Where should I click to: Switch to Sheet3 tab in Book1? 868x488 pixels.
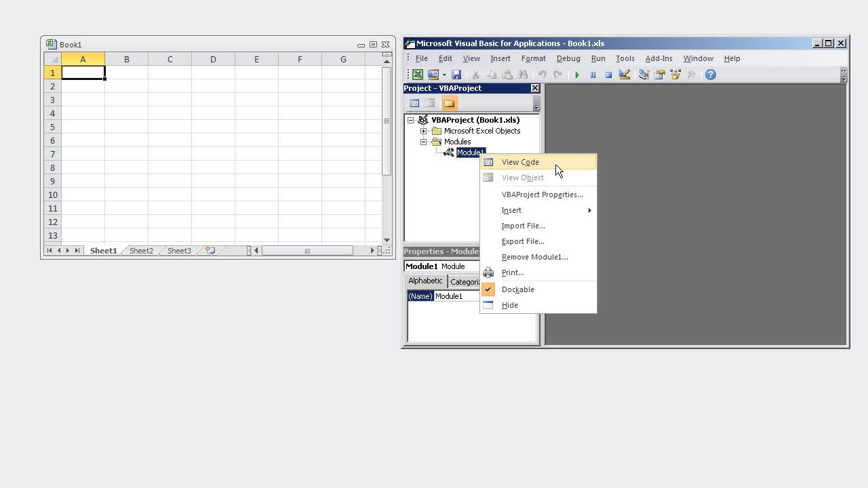tap(179, 251)
